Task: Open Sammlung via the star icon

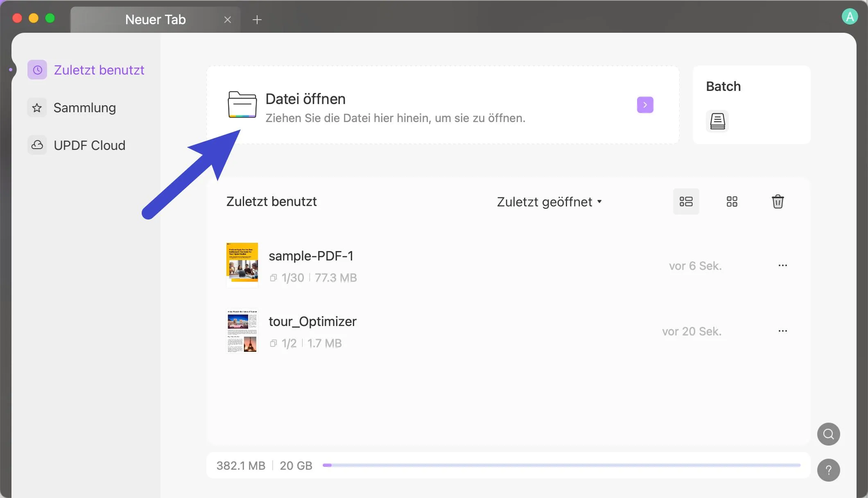Action: coord(36,107)
